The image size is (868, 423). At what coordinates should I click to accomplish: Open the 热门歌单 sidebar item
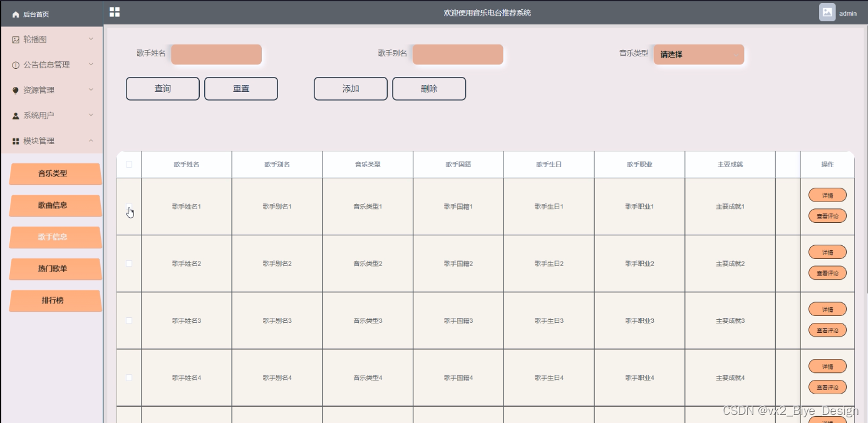tap(55, 269)
